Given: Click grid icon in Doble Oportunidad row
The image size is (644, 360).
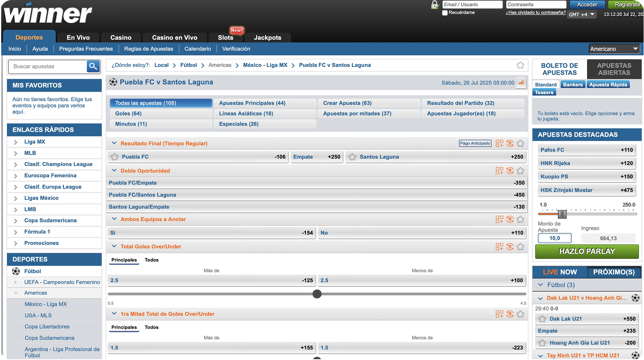Looking at the screenshot, I should pos(499,171).
